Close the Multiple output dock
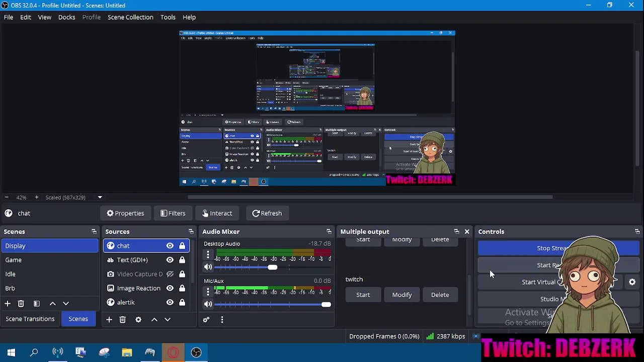Image resolution: width=644 pixels, height=362 pixels. [467, 232]
